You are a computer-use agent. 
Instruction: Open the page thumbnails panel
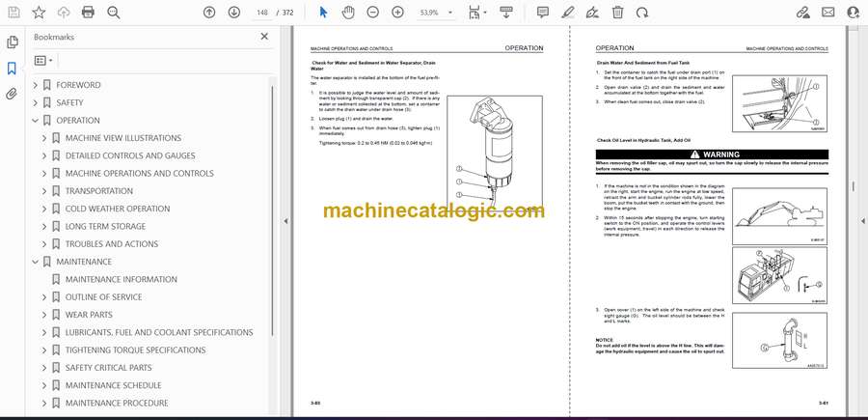[x=12, y=42]
